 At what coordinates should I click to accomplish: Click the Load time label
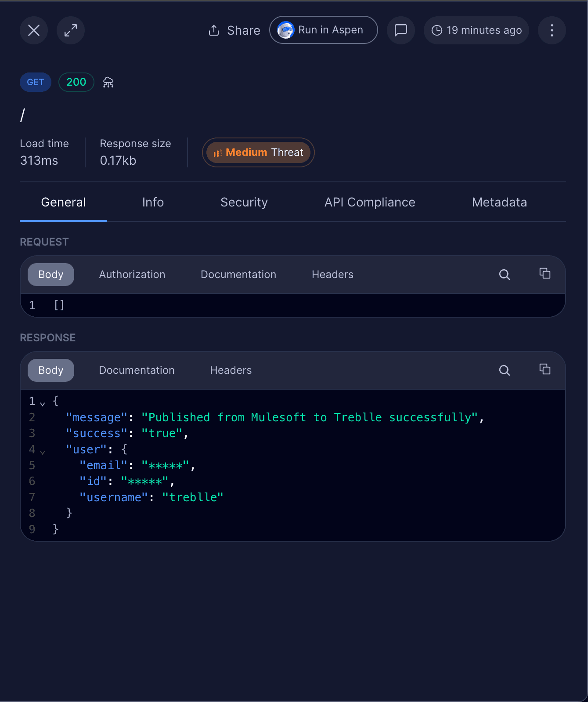(44, 144)
